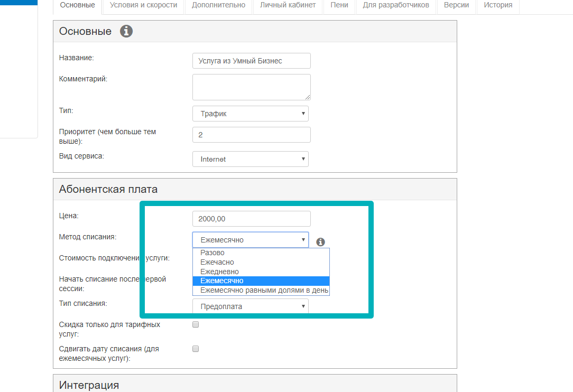Screen dimensions: 573x392
Task: Choose Ежечасно from the list
Action: coord(217,262)
